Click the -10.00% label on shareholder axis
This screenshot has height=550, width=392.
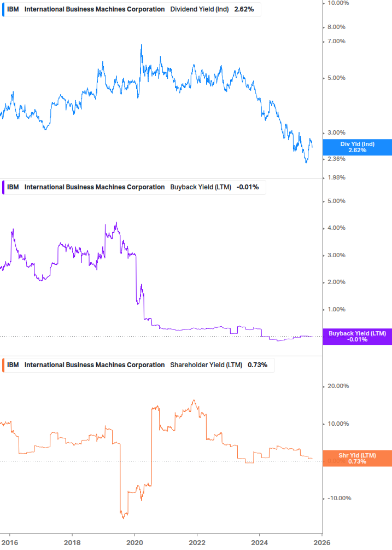coord(339,499)
